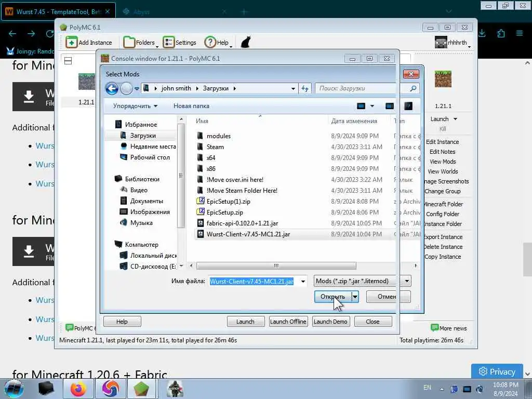Click the Add Instance icon in PolyMC
The width and height of the screenshot is (532, 399).
pos(71,43)
